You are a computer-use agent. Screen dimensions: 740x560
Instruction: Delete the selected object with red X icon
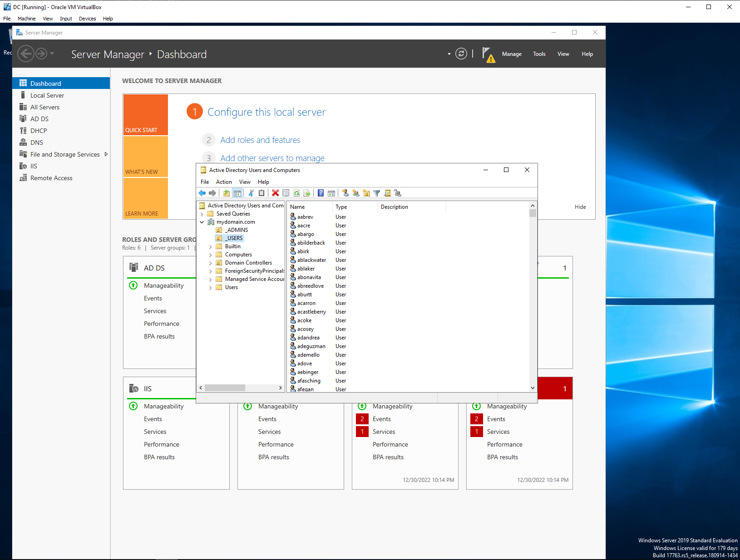click(276, 193)
